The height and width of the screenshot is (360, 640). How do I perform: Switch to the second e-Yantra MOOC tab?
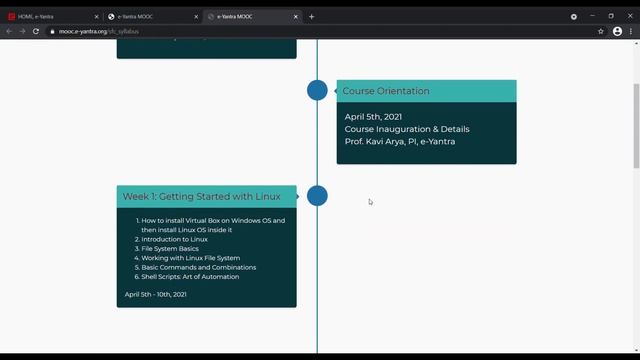click(152, 17)
